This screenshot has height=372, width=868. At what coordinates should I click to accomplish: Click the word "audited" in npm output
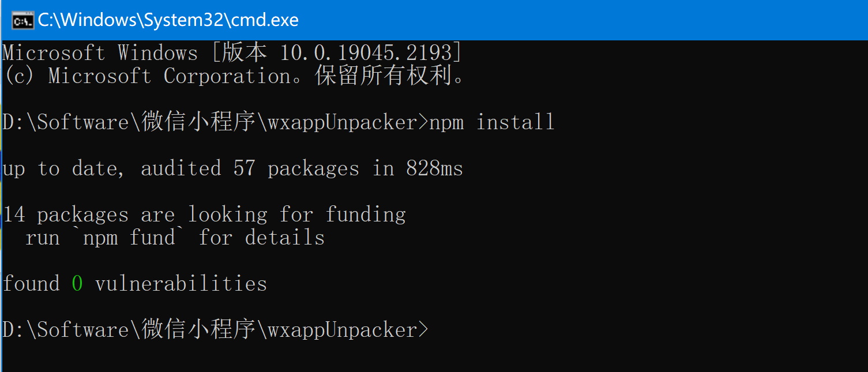(181, 168)
